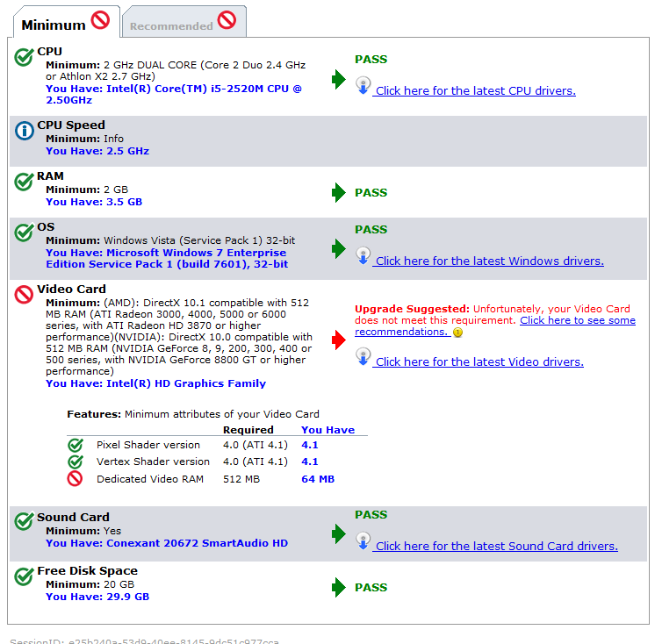Image resolution: width=655 pixels, height=644 pixels.
Task: Open the latest Sound Card drivers link
Action: 496,546
